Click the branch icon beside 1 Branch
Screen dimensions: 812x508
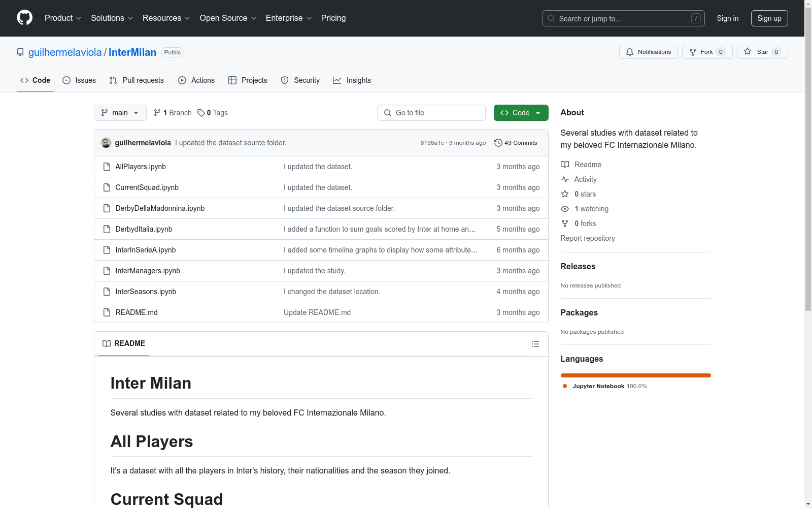[157, 113]
